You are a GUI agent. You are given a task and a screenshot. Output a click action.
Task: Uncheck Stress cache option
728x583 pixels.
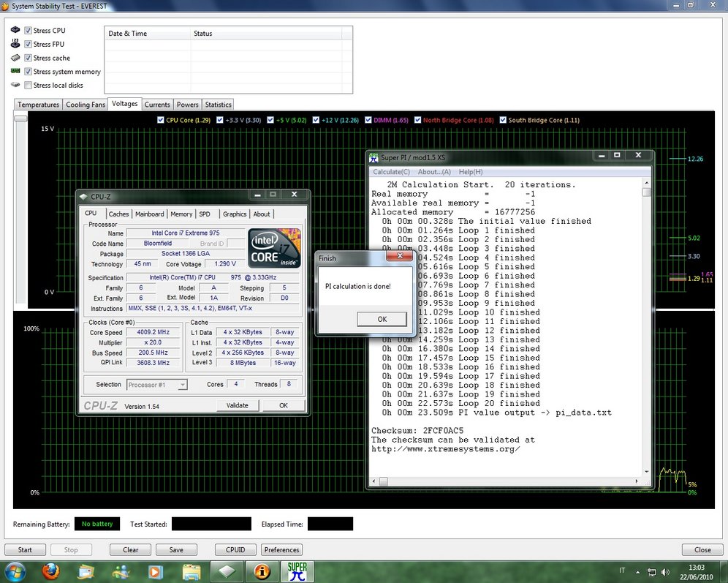pyautogui.click(x=29, y=58)
